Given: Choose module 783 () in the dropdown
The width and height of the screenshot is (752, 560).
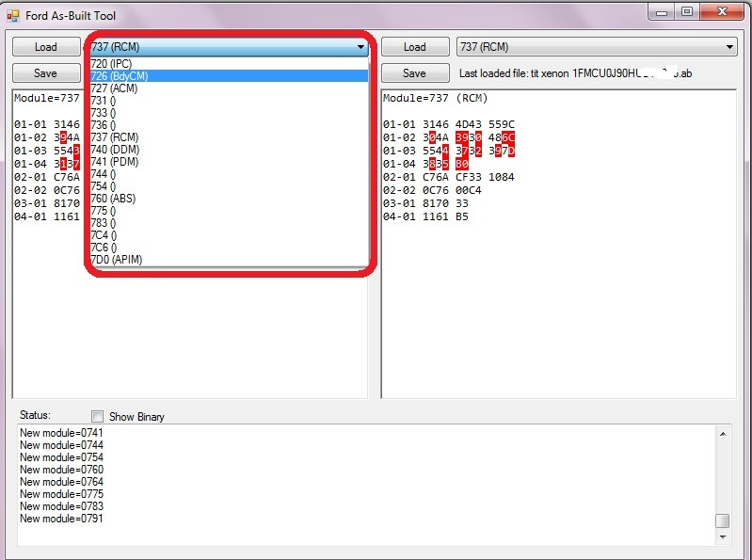Looking at the screenshot, I should tap(229, 223).
